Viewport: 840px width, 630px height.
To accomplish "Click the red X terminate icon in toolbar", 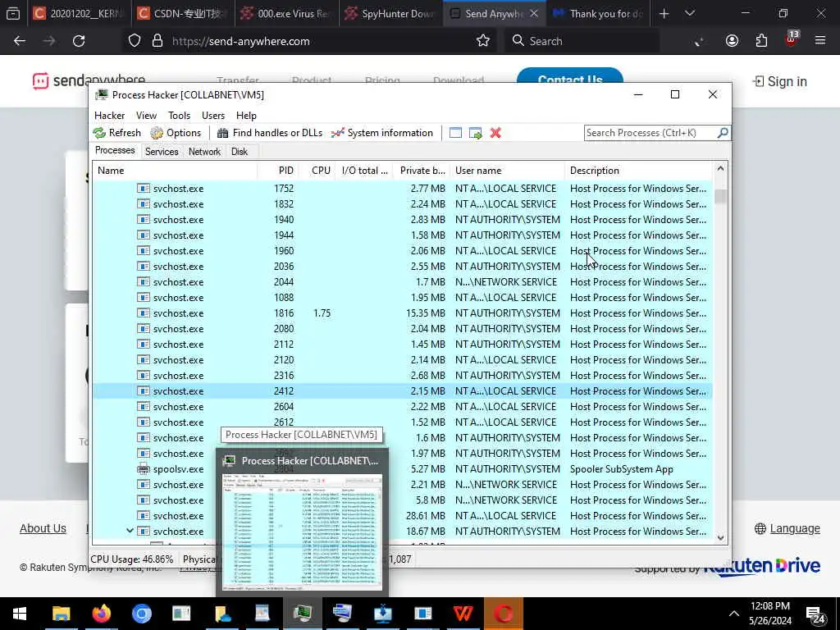I will [495, 133].
